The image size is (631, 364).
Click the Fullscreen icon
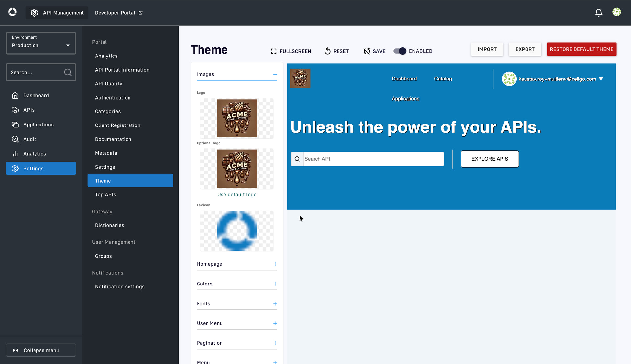coord(274,51)
